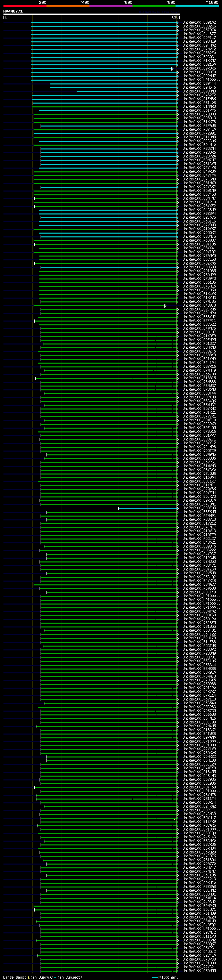Select label UniRef100_Q7U9F3
222x980 pixels.
199,279
